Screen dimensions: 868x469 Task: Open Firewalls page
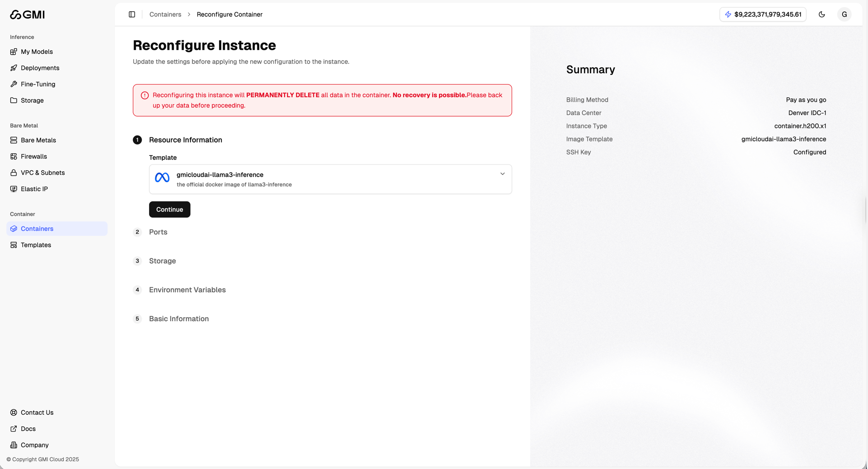click(57, 156)
